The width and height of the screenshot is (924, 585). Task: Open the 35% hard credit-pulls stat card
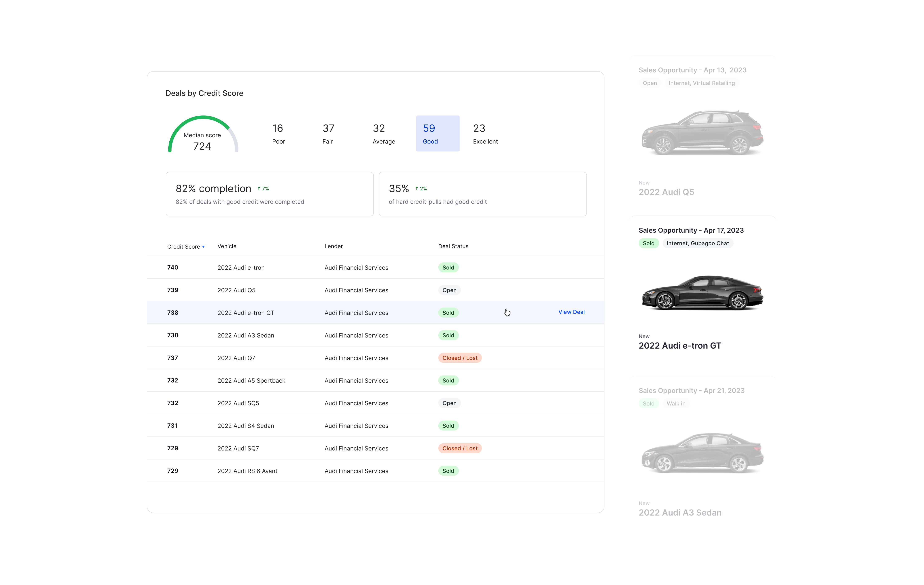[482, 194]
